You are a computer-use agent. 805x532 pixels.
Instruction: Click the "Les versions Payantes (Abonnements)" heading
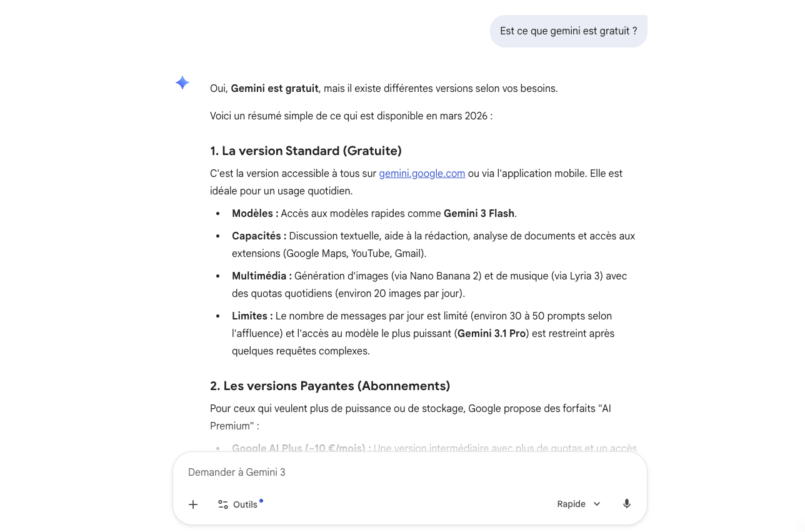coord(330,386)
